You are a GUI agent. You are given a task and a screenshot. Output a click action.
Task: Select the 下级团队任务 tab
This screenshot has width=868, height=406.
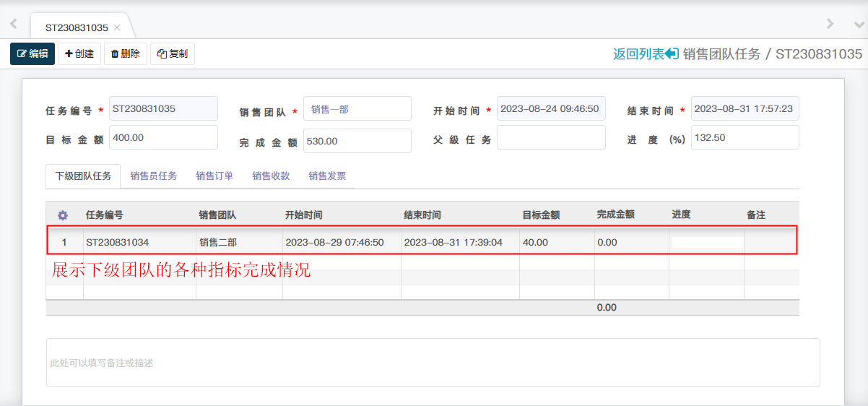[x=83, y=176]
